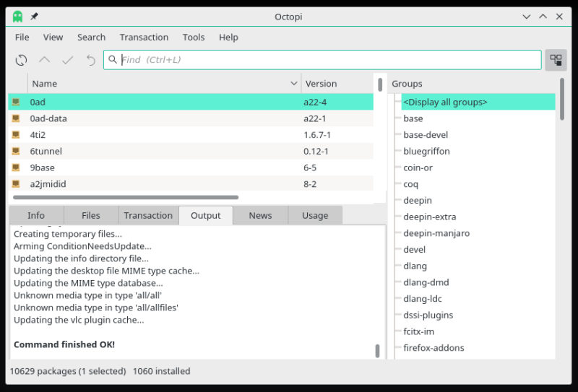Select the bluegriffon group
Viewport: 578px width, 392px height.
426,152
